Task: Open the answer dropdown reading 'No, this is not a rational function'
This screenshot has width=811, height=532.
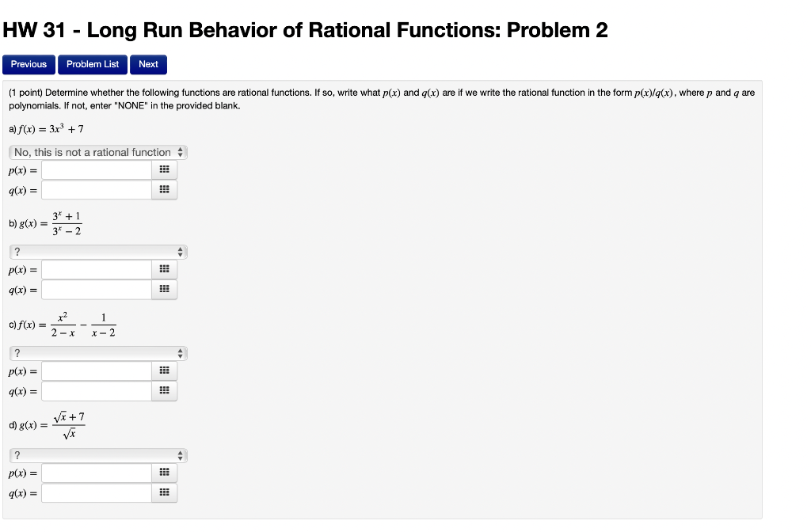Action: point(97,152)
